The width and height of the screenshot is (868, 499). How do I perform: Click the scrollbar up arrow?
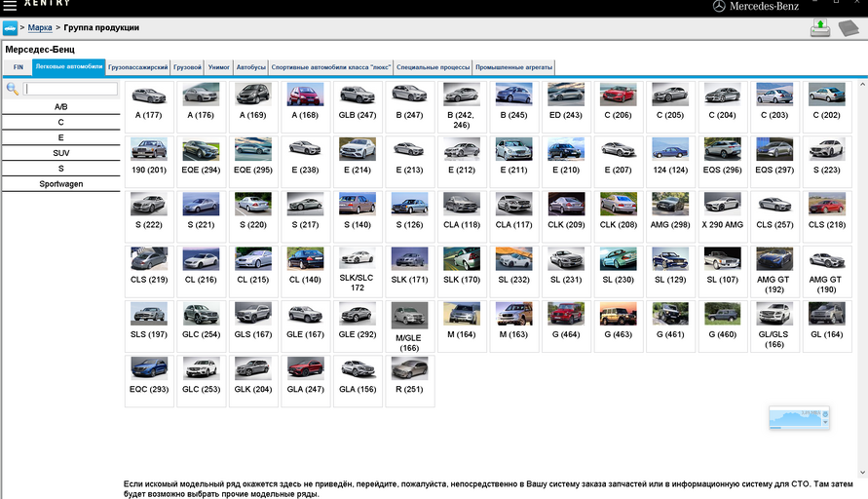coord(862,85)
